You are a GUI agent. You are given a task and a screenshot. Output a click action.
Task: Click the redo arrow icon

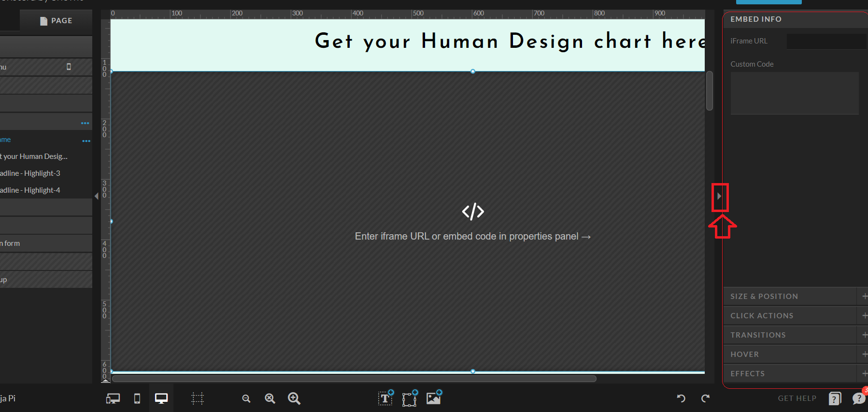point(705,398)
